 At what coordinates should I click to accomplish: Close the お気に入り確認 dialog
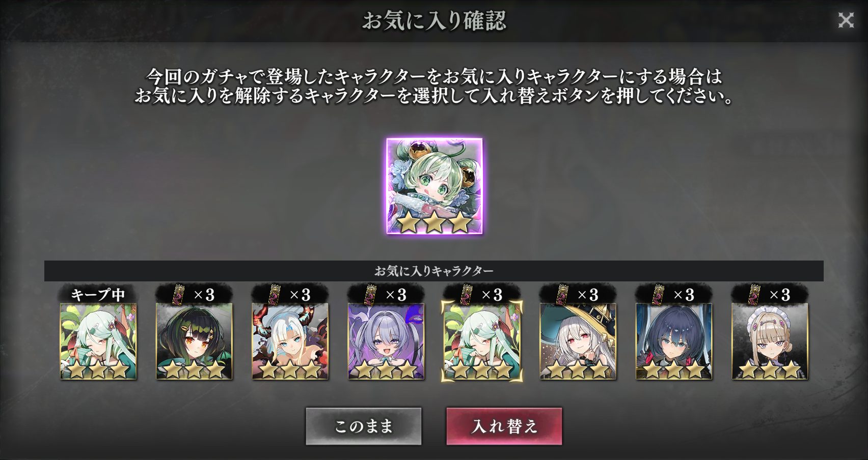click(x=846, y=20)
